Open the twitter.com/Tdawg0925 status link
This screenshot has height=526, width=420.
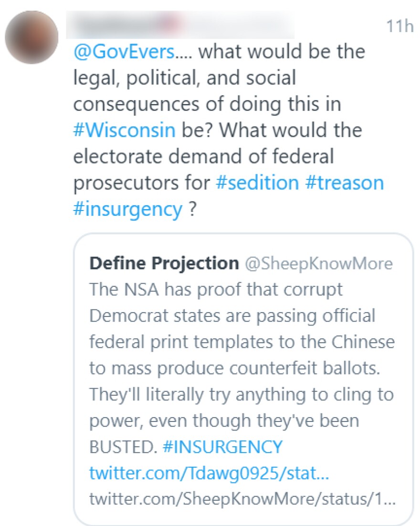coord(210,474)
